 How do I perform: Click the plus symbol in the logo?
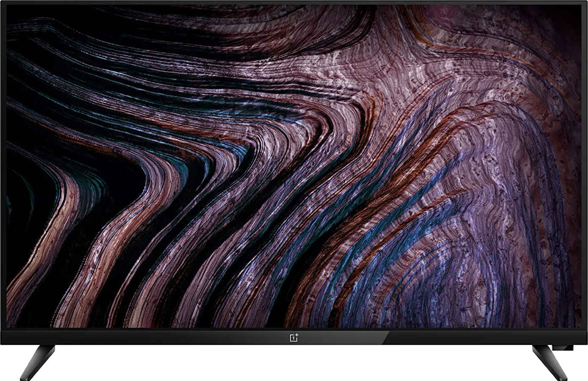coord(298,334)
